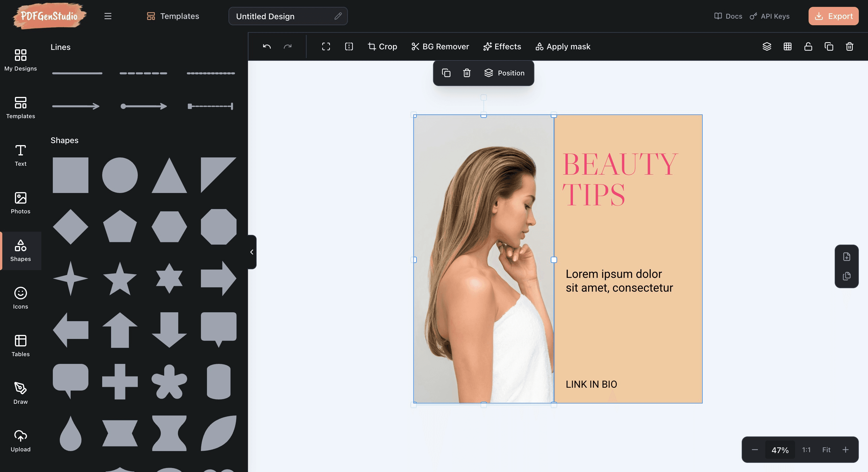Viewport: 868px width, 472px height.
Task: Toggle the grid view in the top-right toolbar
Action: pos(787,47)
